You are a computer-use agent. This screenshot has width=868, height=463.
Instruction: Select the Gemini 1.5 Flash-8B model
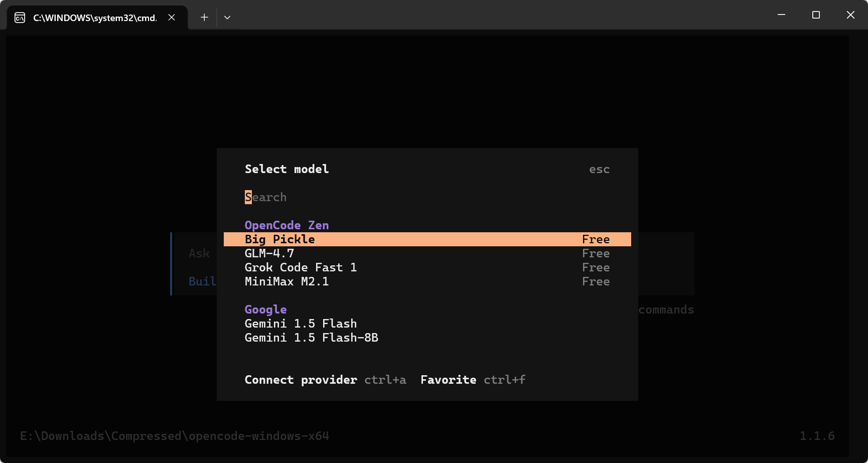coord(311,338)
